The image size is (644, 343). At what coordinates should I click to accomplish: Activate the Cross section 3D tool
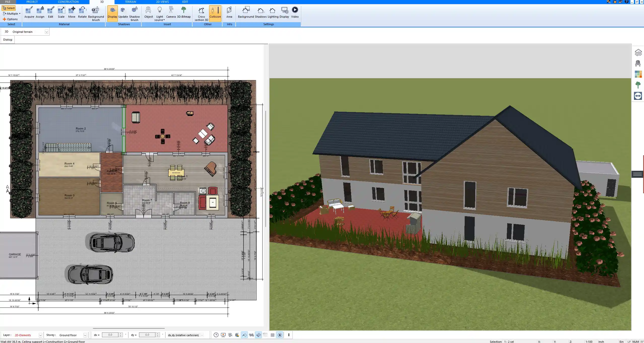tap(201, 14)
